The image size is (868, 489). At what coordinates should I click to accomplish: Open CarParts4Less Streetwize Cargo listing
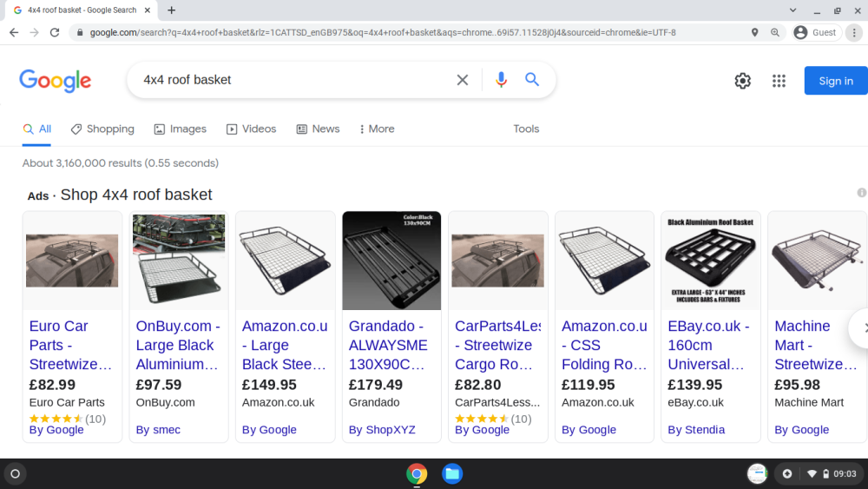point(497,345)
